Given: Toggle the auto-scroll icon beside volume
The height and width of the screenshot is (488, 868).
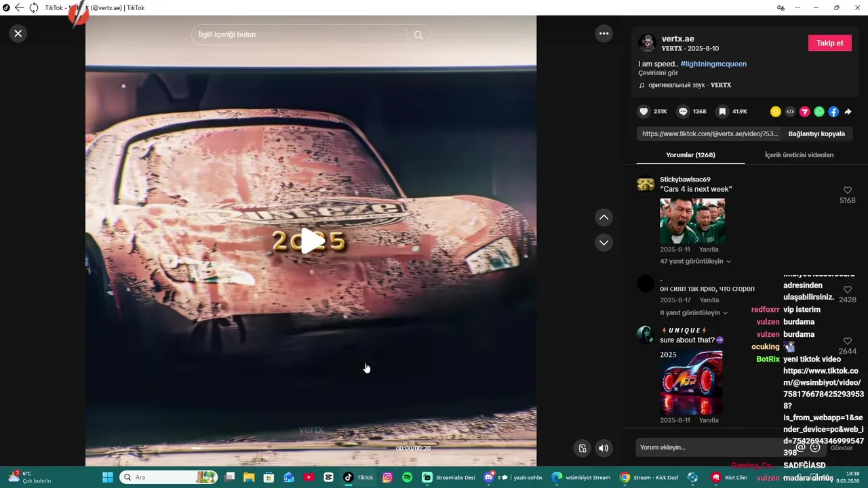Looking at the screenshot, I should tap(582, 448).
